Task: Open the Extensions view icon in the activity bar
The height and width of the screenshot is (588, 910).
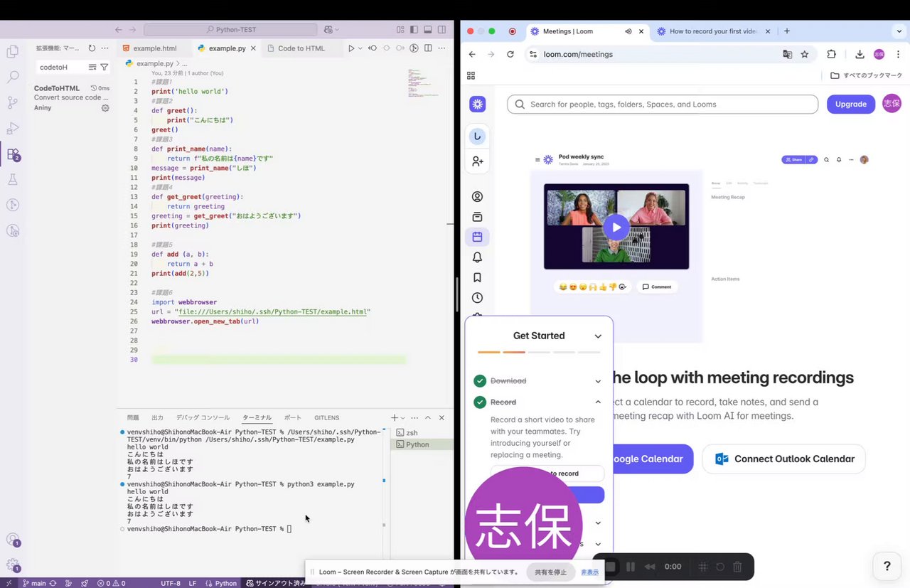Action: click(12, 154)
